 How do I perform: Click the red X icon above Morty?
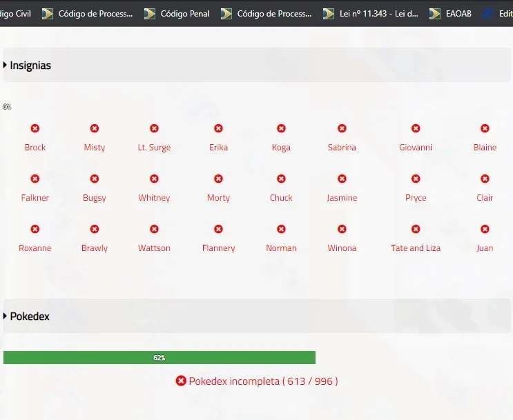(219, 179)
